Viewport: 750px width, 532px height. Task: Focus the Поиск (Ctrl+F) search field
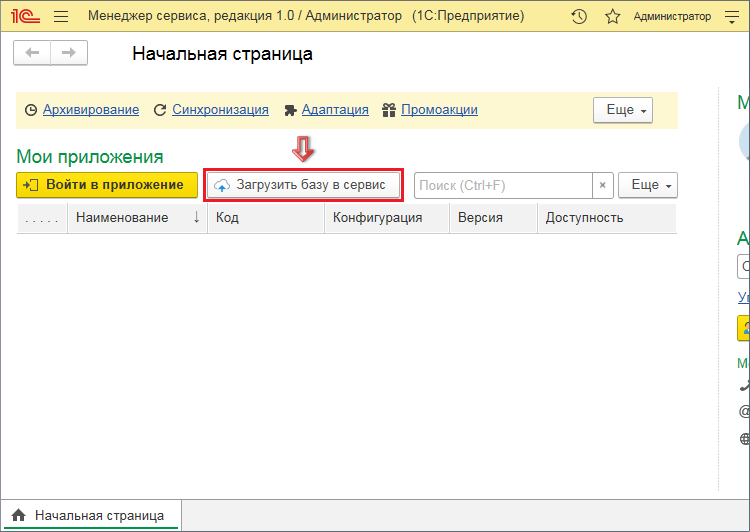[503, 185]
